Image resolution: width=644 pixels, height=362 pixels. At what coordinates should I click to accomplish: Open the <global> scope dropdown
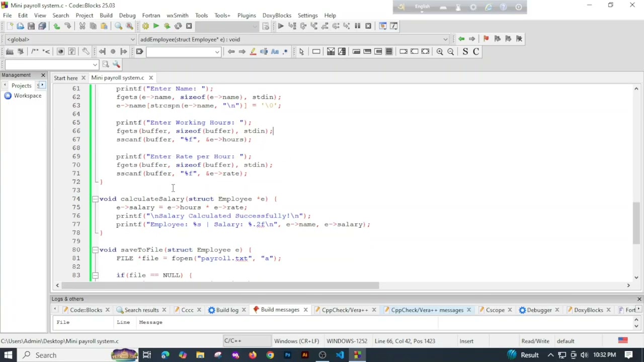(132, 39)
